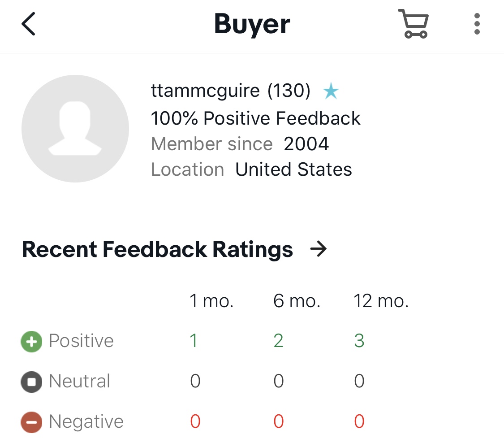Tap the gray Neutral square icon
The height and width of the screenshot is (443, 504).
31,382
